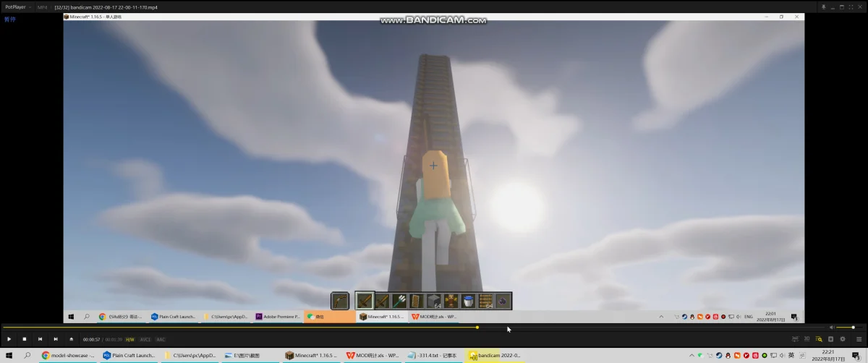868x363 pixels.
Task: Open the C:\Users\pc\AppD folder taskbar item
Action: [190, 355]
